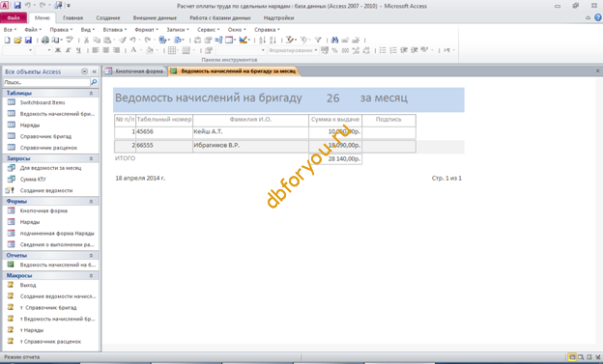Image resolution: width=603 pixels, height=364 pixels.
Task: Click the Font color letter A icon
Action: pos(133,49)
